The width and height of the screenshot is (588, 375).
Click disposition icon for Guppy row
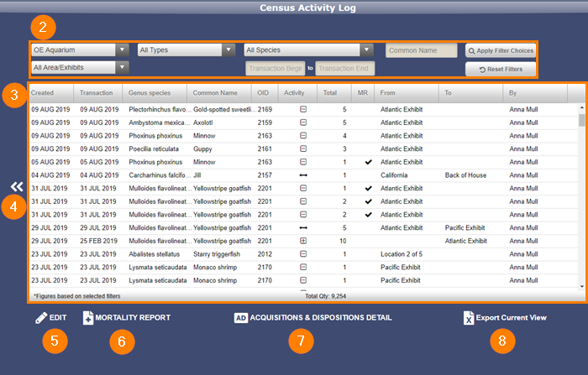click(303, 148)
